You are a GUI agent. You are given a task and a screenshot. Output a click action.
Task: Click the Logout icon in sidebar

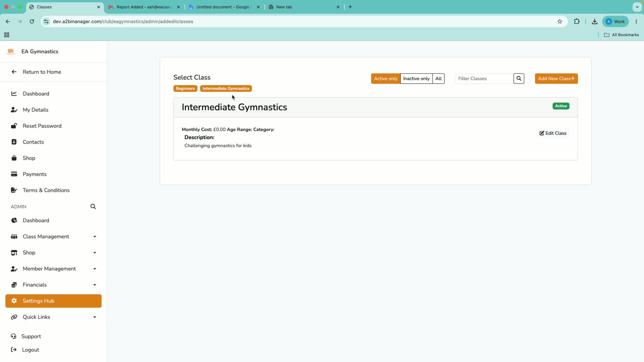tap(14, 350)
